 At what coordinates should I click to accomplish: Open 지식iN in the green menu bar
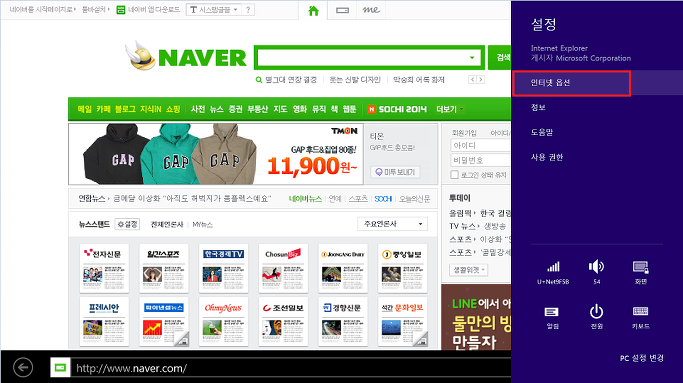[x=151, y=109]
